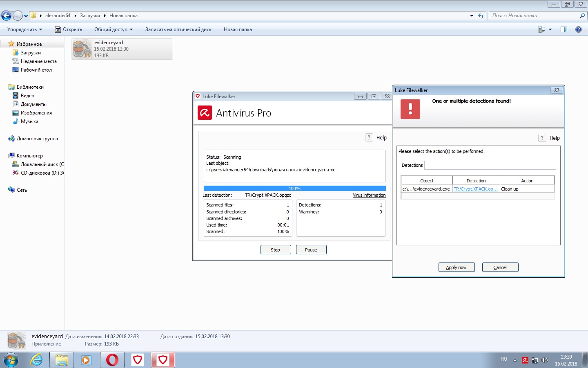The width and height of the screenshot is (588, 368).
Task: Open the Virus information link
Action: (x=369, y=195)
